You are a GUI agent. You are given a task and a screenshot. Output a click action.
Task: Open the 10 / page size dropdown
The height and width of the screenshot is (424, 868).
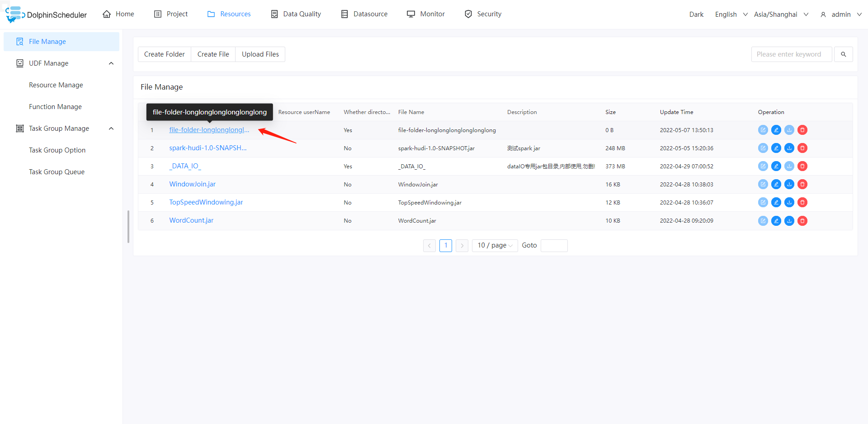tap(495, 245)
